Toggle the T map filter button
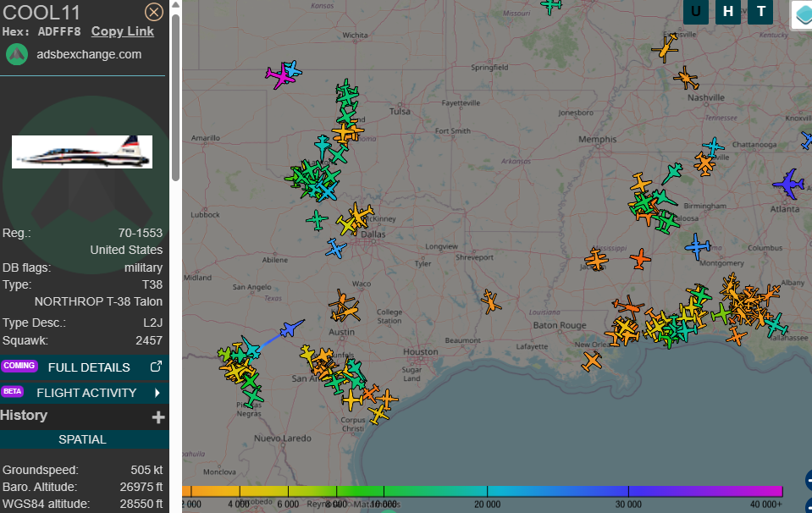The image size is (812, 513). (x=760, y=11)
